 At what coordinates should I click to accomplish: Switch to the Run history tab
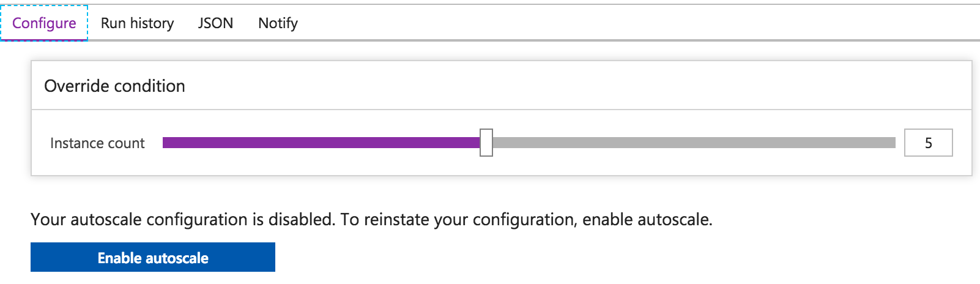coord(137,23)
